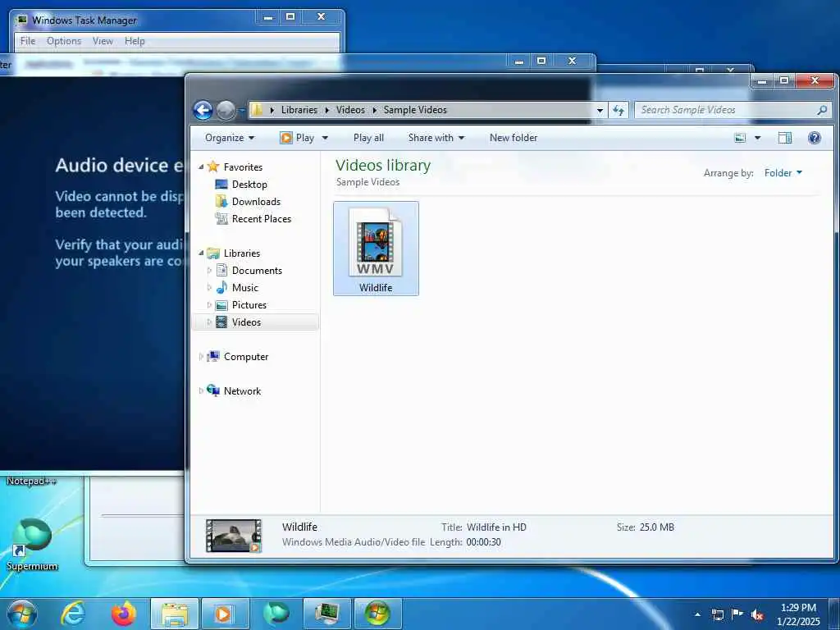Image resolution: width=840 pixels, height=630 pixels.
Task: Refresh the Sample Videos folder
Action: (x=619, y=110)
